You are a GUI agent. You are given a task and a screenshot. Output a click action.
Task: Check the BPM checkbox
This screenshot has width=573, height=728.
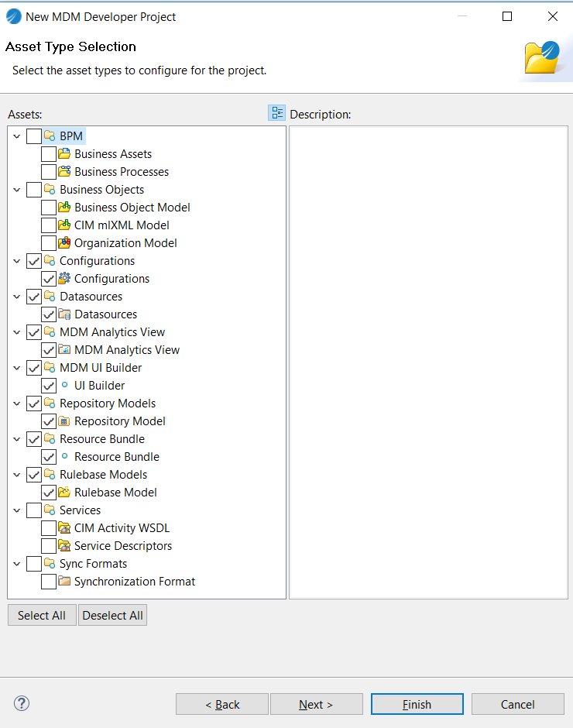pyautogui.click(x=34, y=136)
